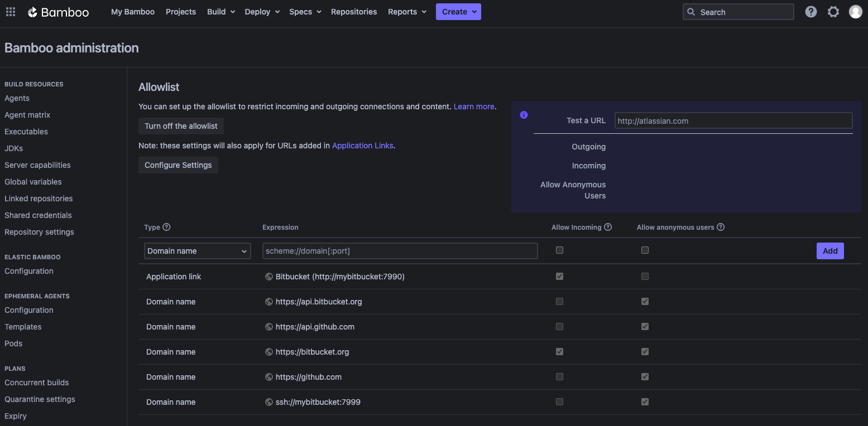Open JDKs in the sidebar

point(13,148)
